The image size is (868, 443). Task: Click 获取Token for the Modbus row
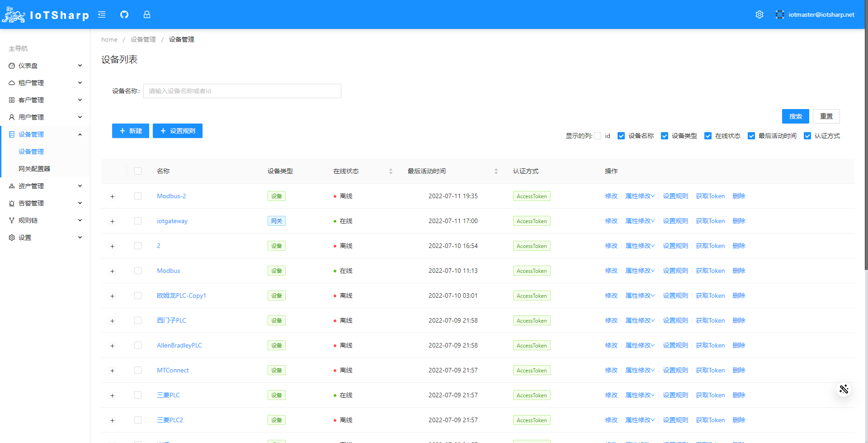(710, 271)
